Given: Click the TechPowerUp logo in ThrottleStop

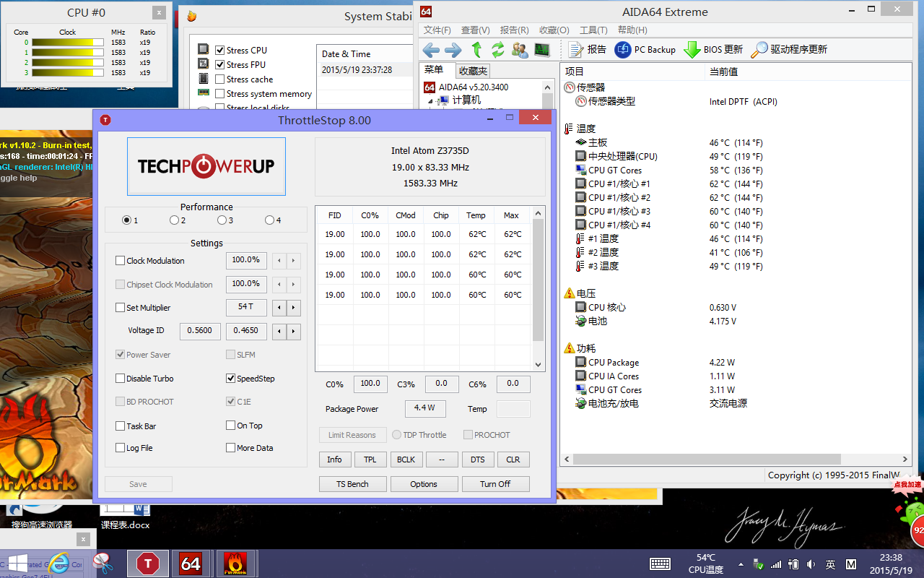Looking at the screenshot, I should [x=206, y=166].
